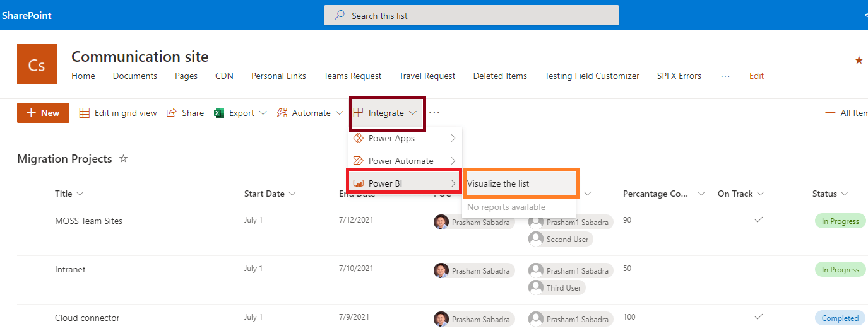Click the Edit in grid view icon
Viewport: 868px width, 331px height.
point(85,113)
